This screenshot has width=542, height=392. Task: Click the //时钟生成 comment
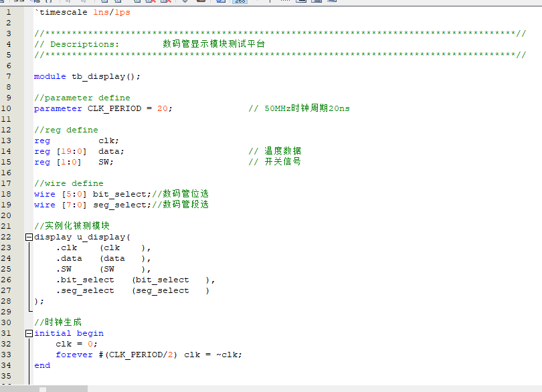pyautogui.click(x=58, y=322)
